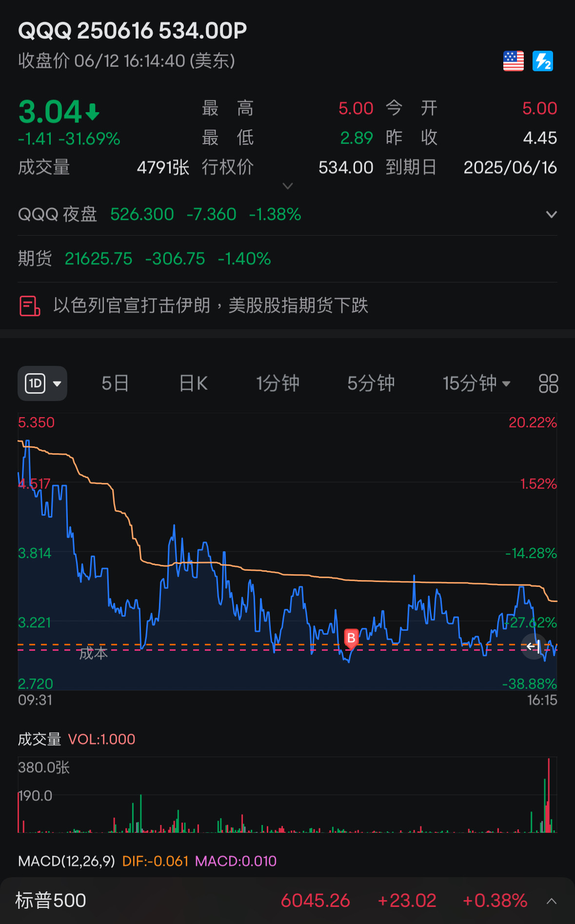Image resolution: width=575 pixels, height=924 pixels.
Task: Read news 以色列官宣打击伊朗 headline
Action: point(211,306)
